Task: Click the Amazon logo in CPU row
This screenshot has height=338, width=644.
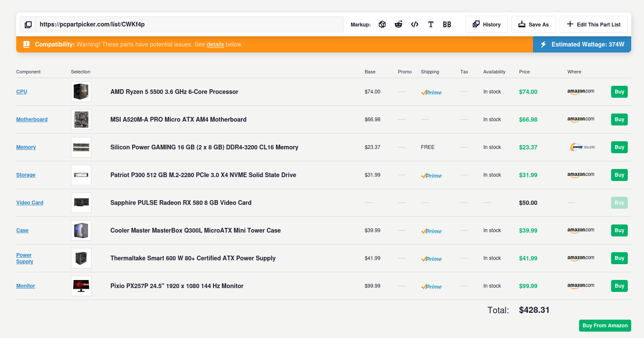Action: pyautogui.click(x=581, y=92)
